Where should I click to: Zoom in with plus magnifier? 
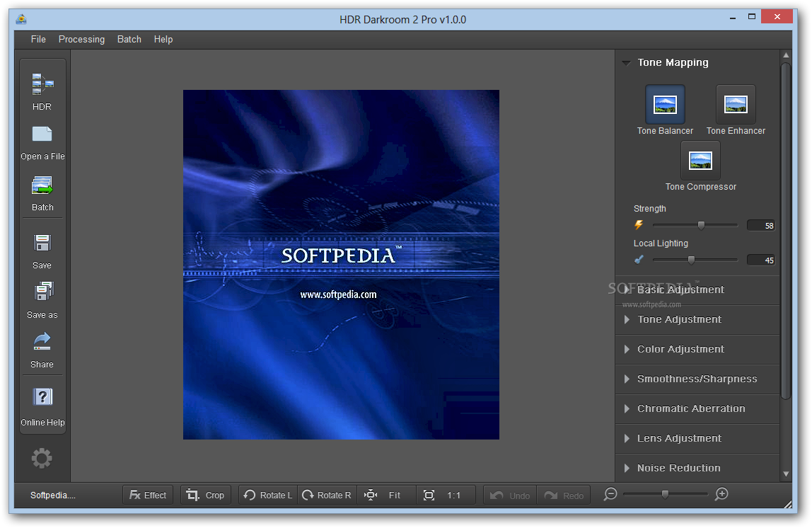coord(721,494)
